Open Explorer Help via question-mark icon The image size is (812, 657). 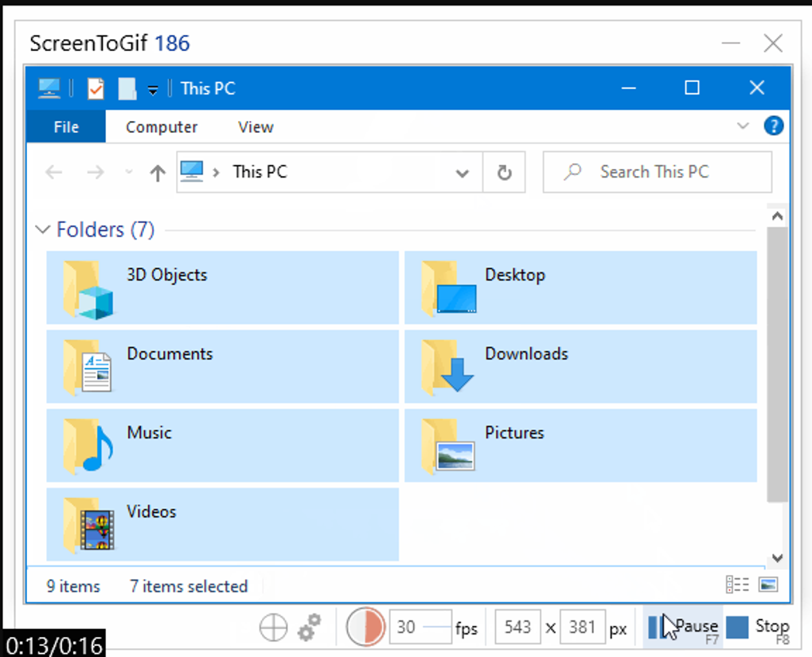pyautogui.click(x=773, y=126)
